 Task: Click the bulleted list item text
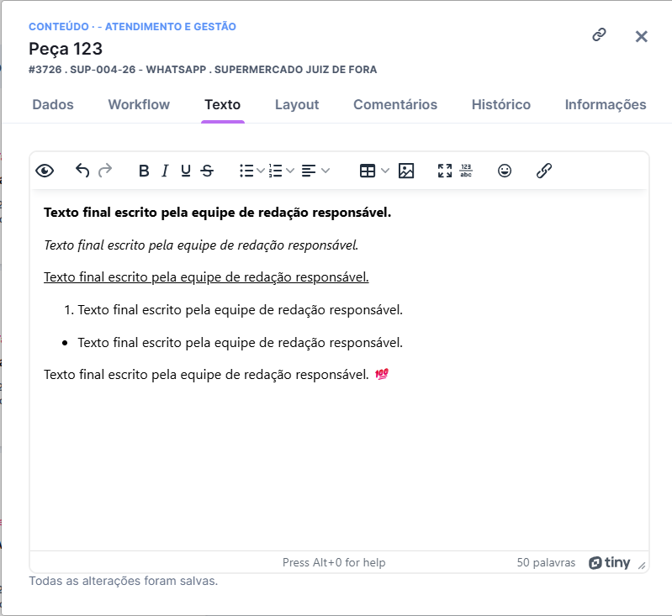(x=240, y=343)
